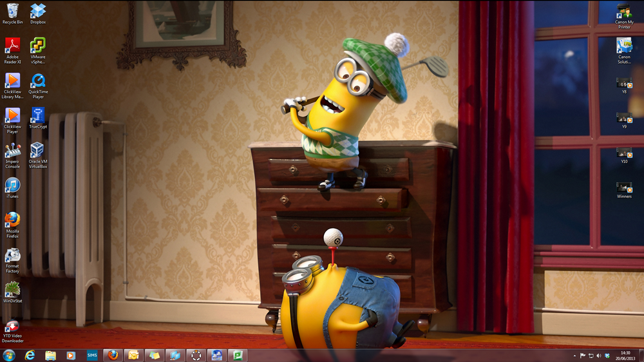Select the Y10 video file
The image size is (644, 362).
click(x=624, y=155)
